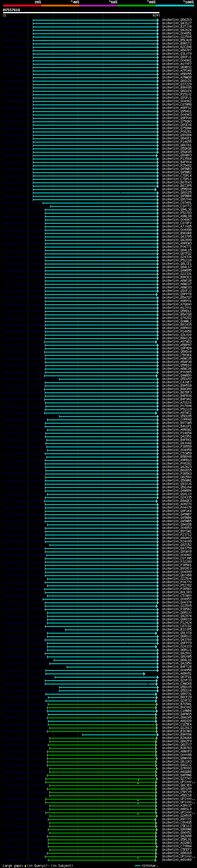Image resolution: width=197 pixels, height=868 pixels.
Task: Open hit UniRef100_B9RST2
Action: click(177, 43)
